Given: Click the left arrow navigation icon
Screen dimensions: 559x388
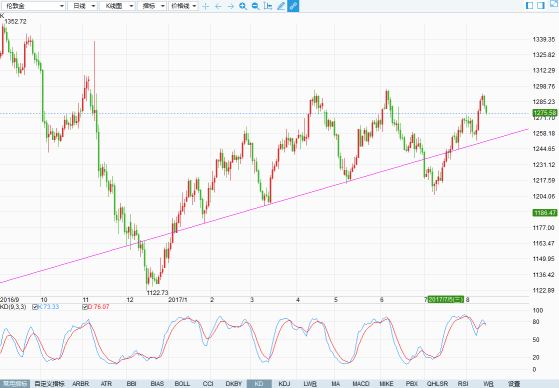Looking at the screenshot, I should tap(218, 6).
